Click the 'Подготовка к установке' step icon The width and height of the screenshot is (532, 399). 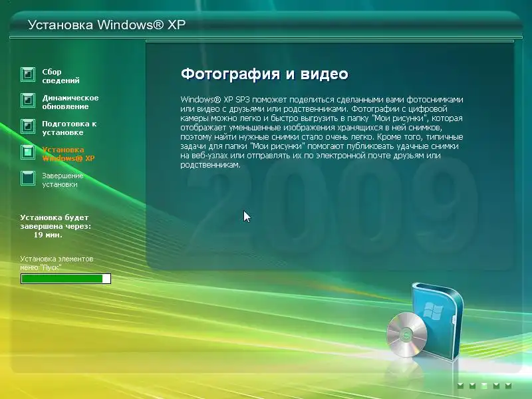click(28, 126)
